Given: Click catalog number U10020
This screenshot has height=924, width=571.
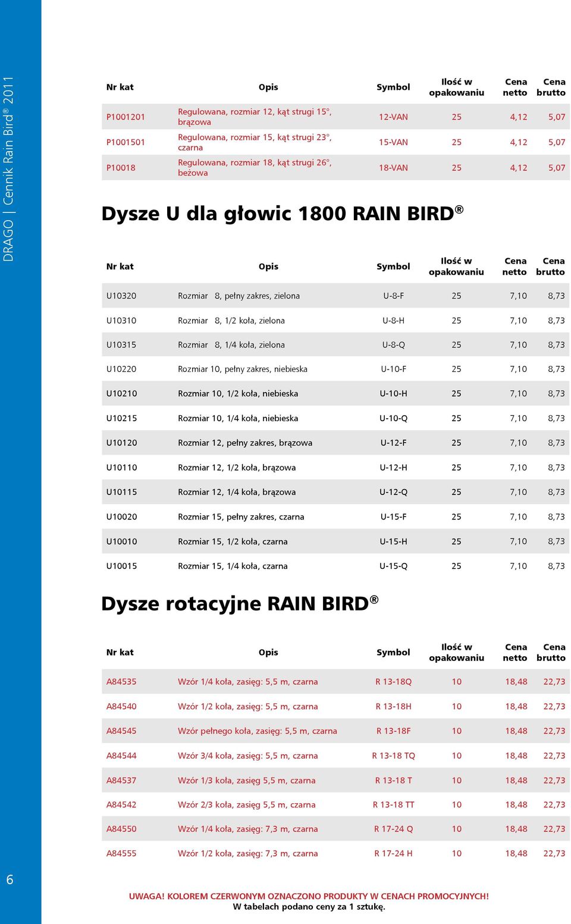Looking at the screenshot, I should pos(121,517).
